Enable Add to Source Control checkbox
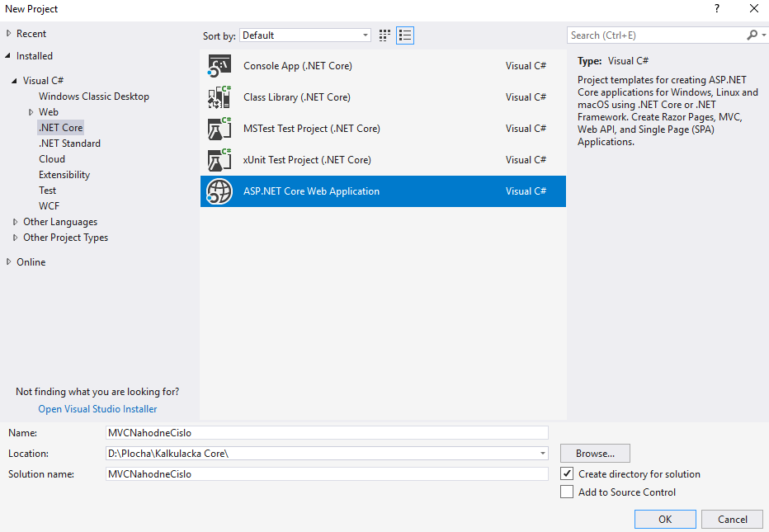 567,492
